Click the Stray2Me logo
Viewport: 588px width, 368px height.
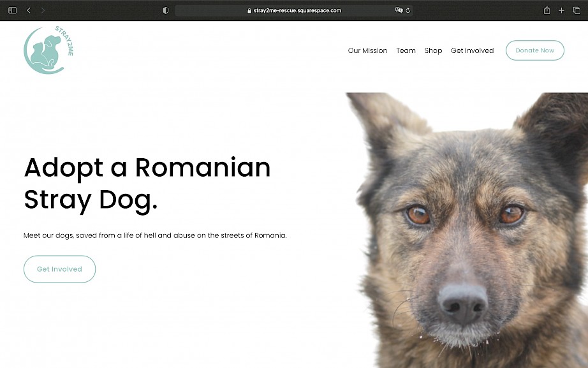click(x=48, y=50)
